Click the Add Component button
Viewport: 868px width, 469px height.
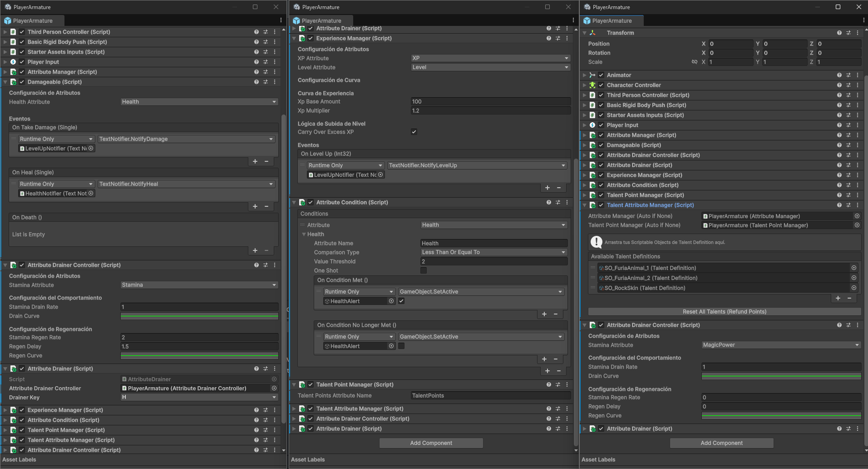click(x=430, y=443)
